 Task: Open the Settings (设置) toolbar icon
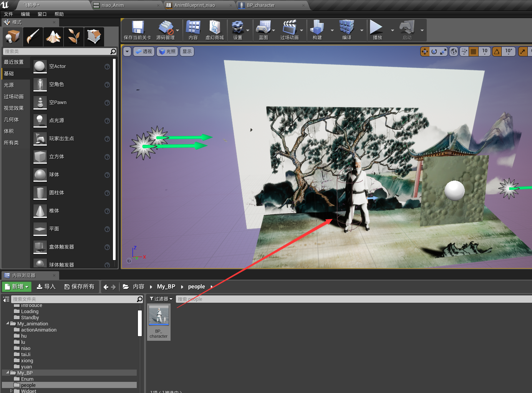238,30
